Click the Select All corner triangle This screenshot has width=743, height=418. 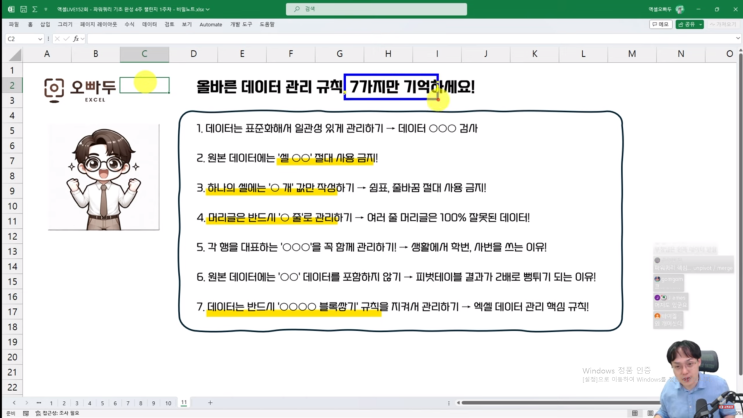15,55
